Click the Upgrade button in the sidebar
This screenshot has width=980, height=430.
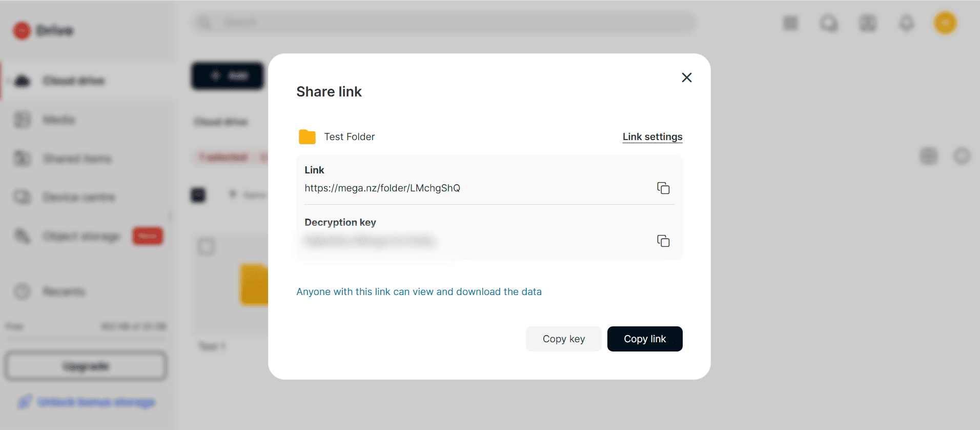click(x=86, y=366)
